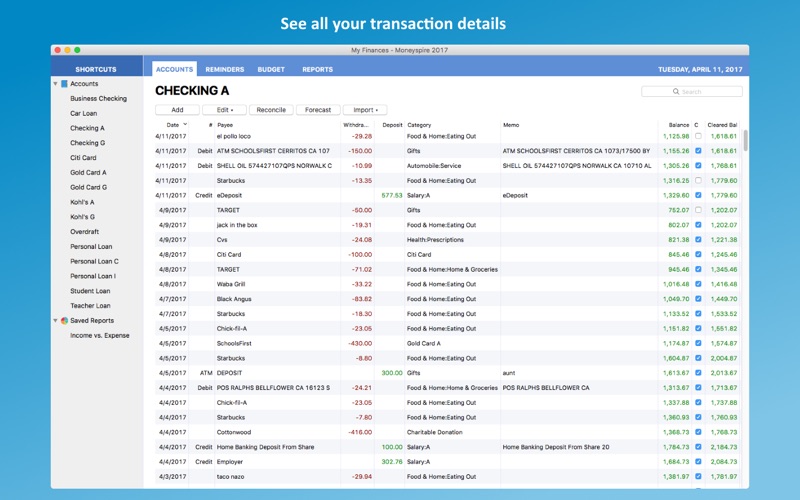Check the cleared box for el pollo loco
Viewport: 800px width, 500px height.
698,136
